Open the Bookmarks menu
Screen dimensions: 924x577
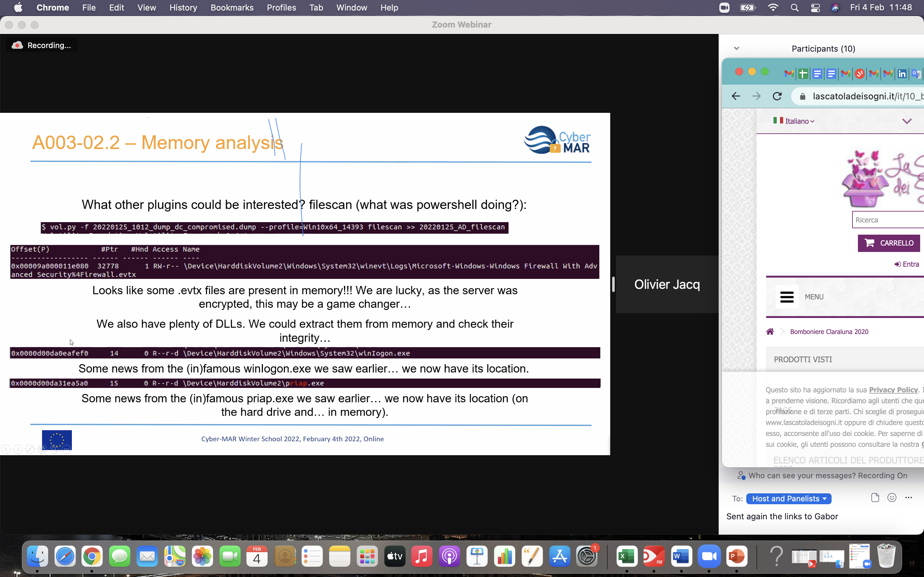click(x=232, y=8)
